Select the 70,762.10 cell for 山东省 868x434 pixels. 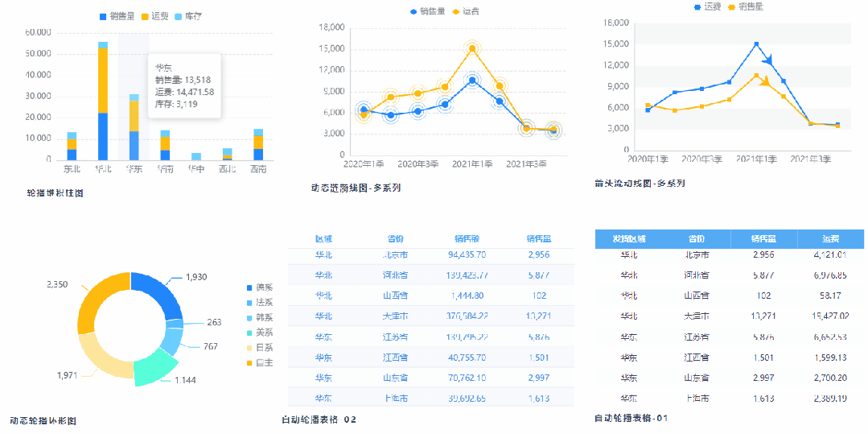tap(467, 378)
